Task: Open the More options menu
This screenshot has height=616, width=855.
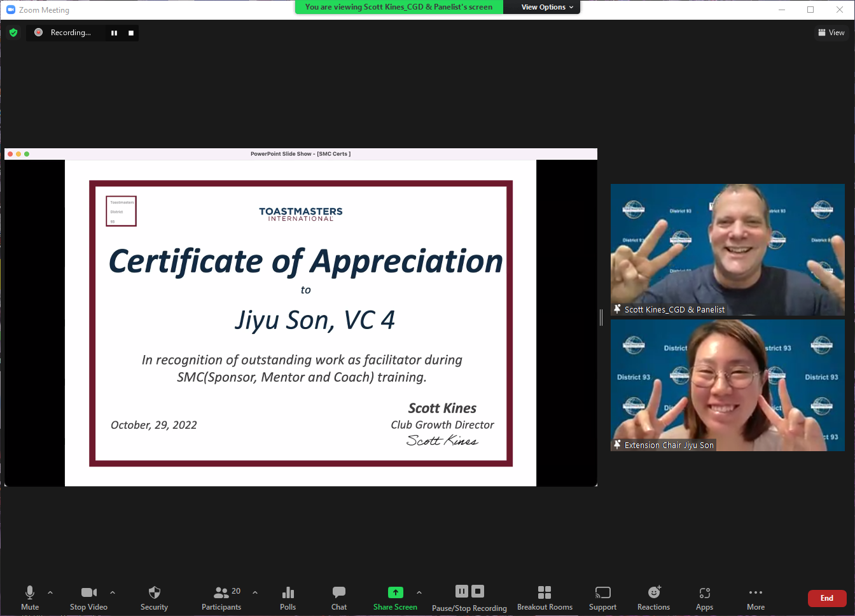Action: tap(756, 598)
